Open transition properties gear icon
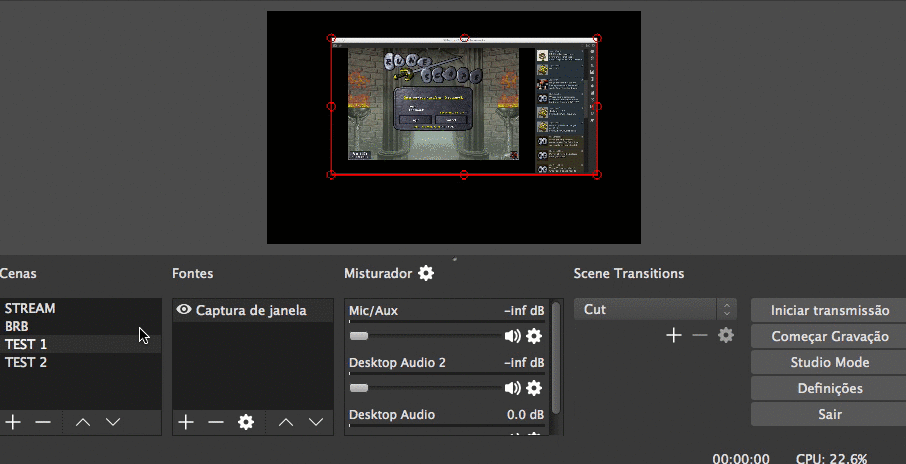Image resolution: width=906 pixels, height=464 pixels. 726,335
